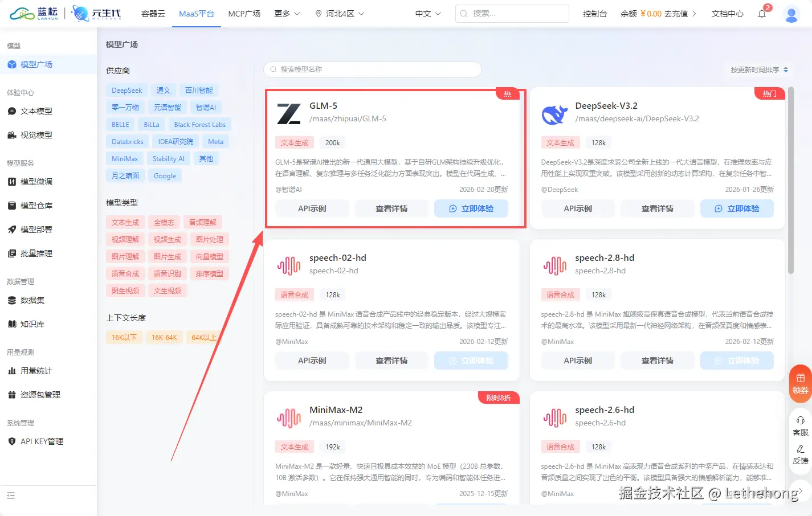Open the MCP广场 nav tab
This screenshot has width=812, height=516.
tap(244, 14)
